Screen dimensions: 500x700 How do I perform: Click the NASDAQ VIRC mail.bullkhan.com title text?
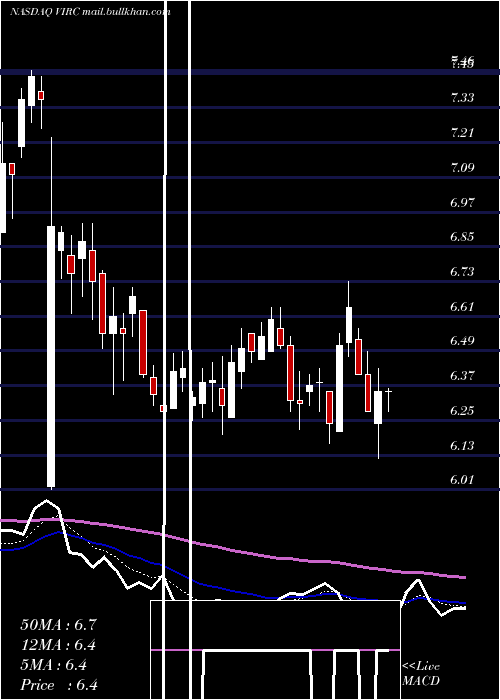coord(90,12)
